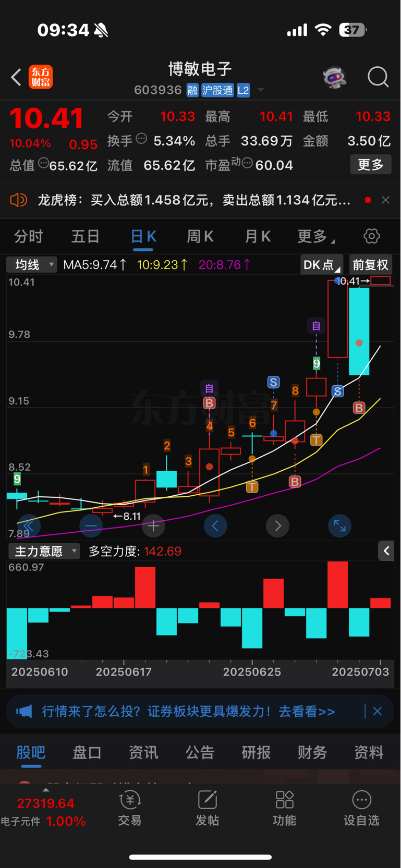Tap the 10:9.23 moving average label

[x=163, y=265]
